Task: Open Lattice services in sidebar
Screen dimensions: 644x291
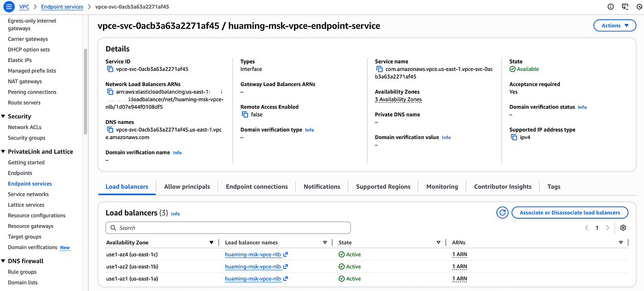Action: click(x=26, y=205)
